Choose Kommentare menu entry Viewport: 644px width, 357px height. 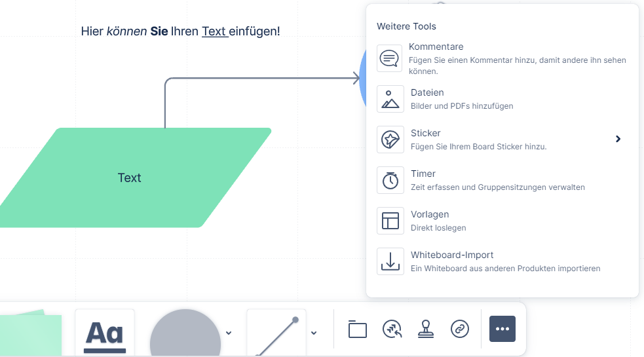[502, 58]
